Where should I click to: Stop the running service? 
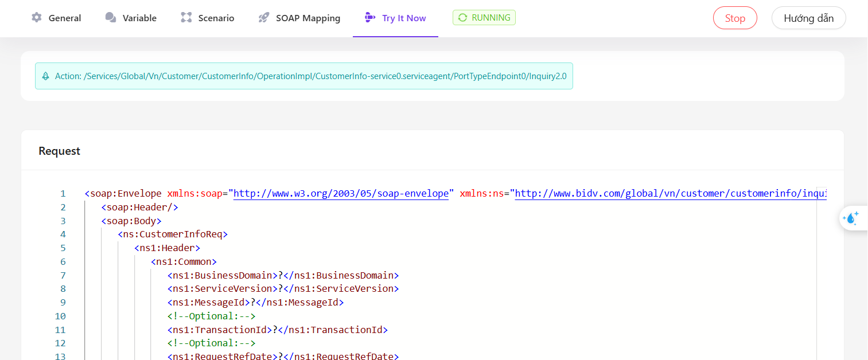[x=735, y=18]
